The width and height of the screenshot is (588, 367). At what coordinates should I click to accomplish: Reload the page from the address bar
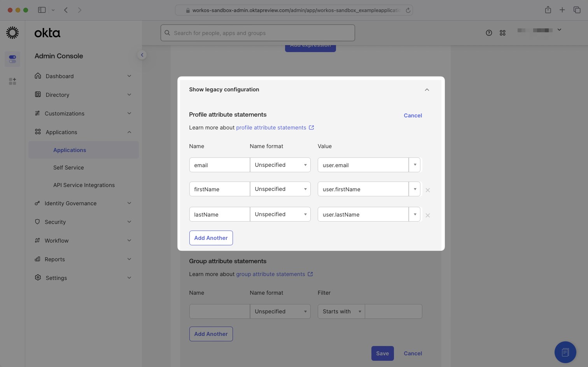(408, 10)
